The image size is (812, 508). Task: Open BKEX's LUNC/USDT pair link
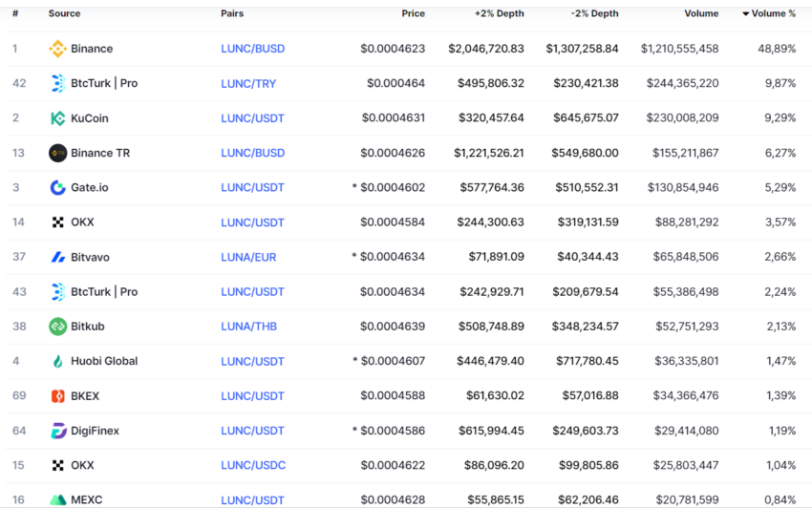pos(253,396)
